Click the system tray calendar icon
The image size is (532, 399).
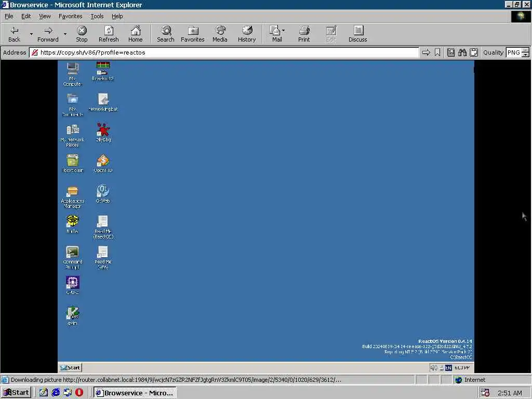(485, 393)
